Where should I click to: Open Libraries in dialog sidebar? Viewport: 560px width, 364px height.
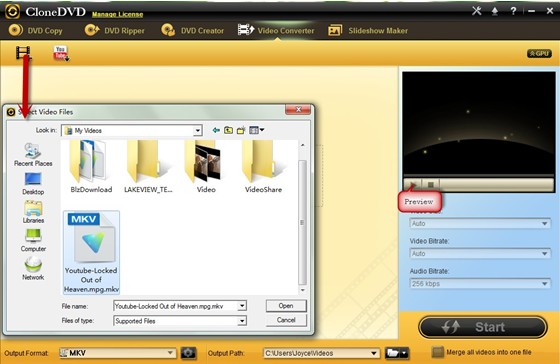tap(33, 212)
